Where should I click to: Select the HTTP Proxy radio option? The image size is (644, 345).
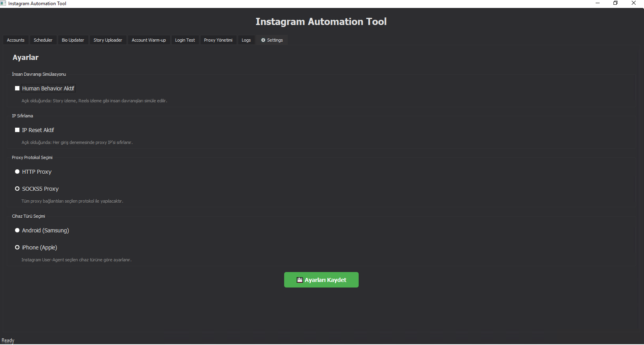[x=17, y=172]
